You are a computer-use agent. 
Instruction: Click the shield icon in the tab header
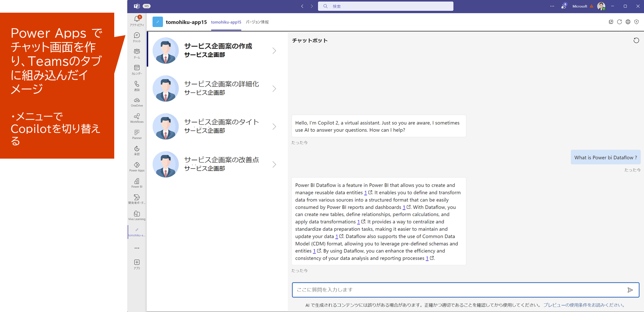[x=636, y=22]
